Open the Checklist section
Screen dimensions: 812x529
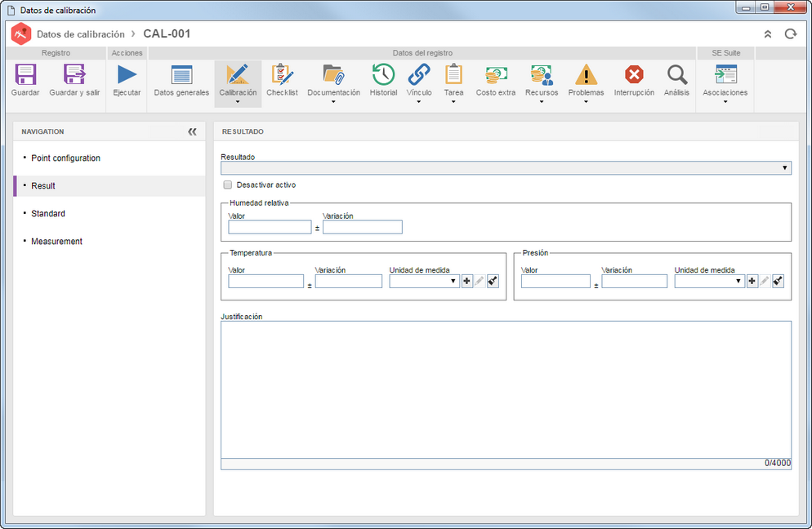click(282, 75)
